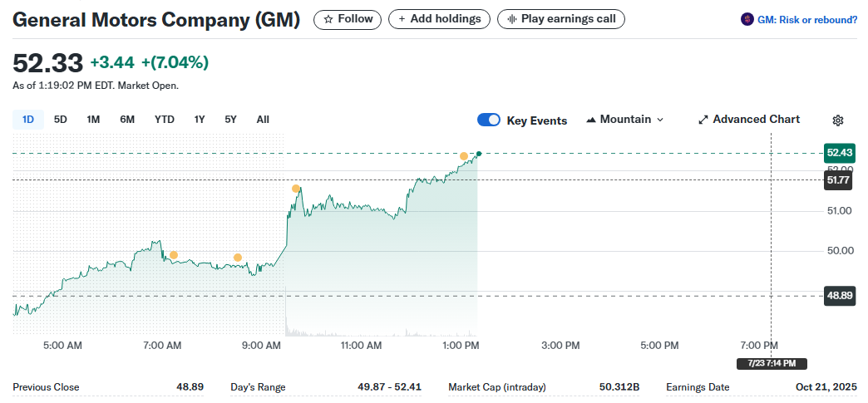
Task: Click the 7:00 PM time axis label
Action: pos(759,346)
